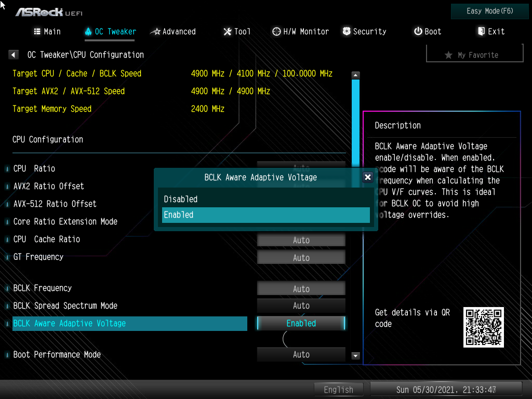Viewport: 532px width, 399px height.
Task: Click the star icon in My Favorite
Action: [448, 55]
